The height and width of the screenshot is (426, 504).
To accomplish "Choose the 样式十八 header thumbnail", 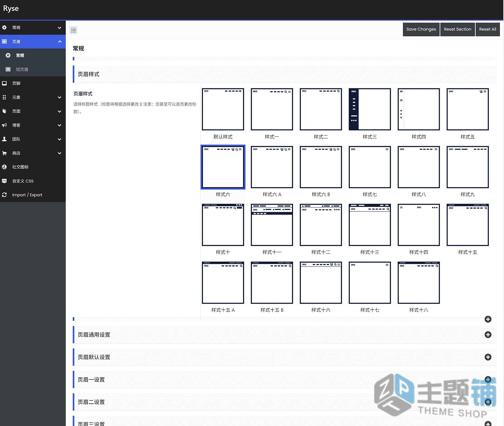I will 419,282.
